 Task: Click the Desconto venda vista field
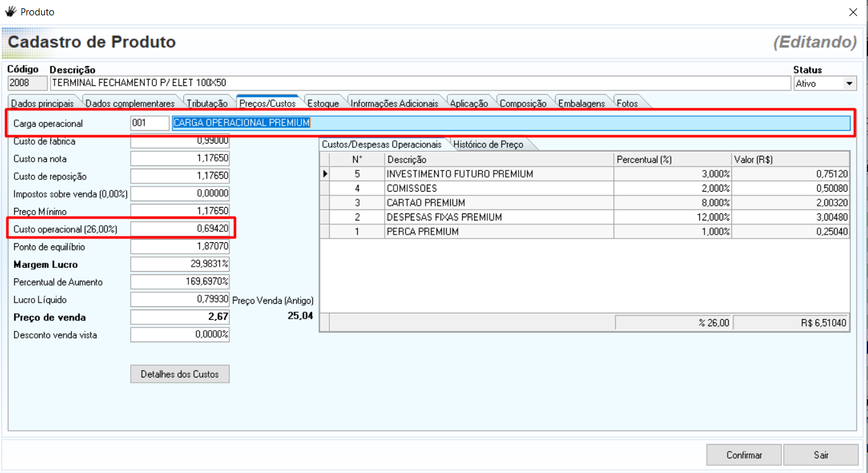coord(179,335)
